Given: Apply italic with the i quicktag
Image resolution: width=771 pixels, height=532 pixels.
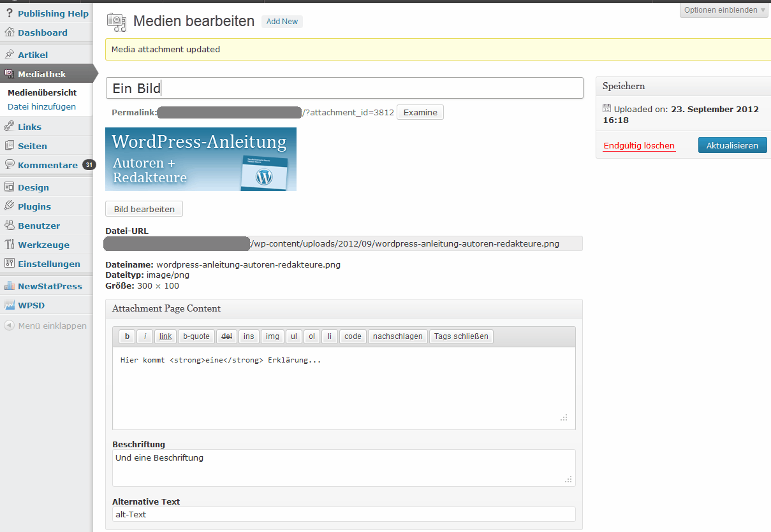Looking at the screenshot, I should pyautogui.click(x=145, y=336).
